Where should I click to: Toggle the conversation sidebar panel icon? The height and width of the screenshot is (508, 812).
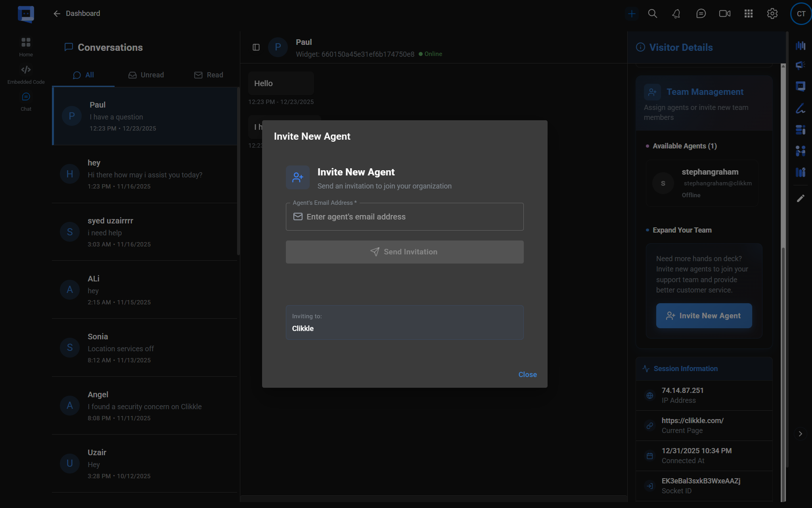pyautogui.click(x=256, y=48)
